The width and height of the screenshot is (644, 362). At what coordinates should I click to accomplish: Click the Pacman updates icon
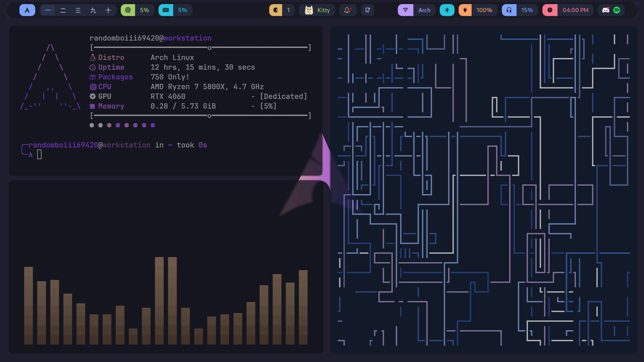[276, 10]
